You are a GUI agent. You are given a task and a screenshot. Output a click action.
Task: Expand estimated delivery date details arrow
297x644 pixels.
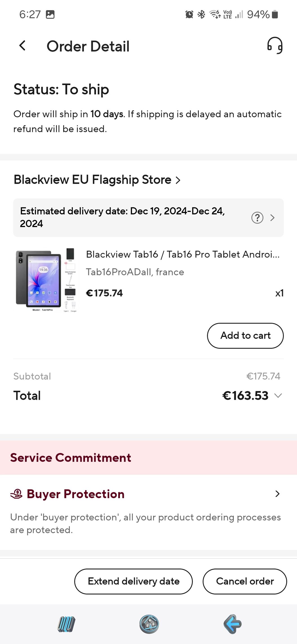pyautogui.click(x=272, y=218)
